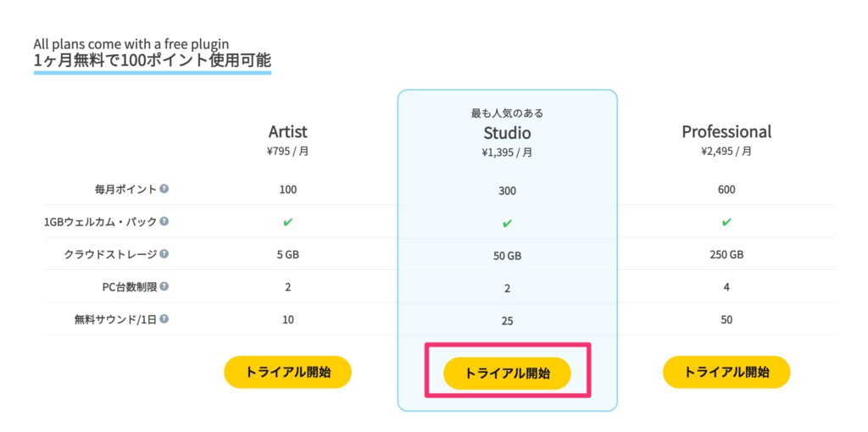This screenshot has height=432, width=868.
Task: Click the 最も人気のある label
Action: pyautogui.click(x=507, y=114)
